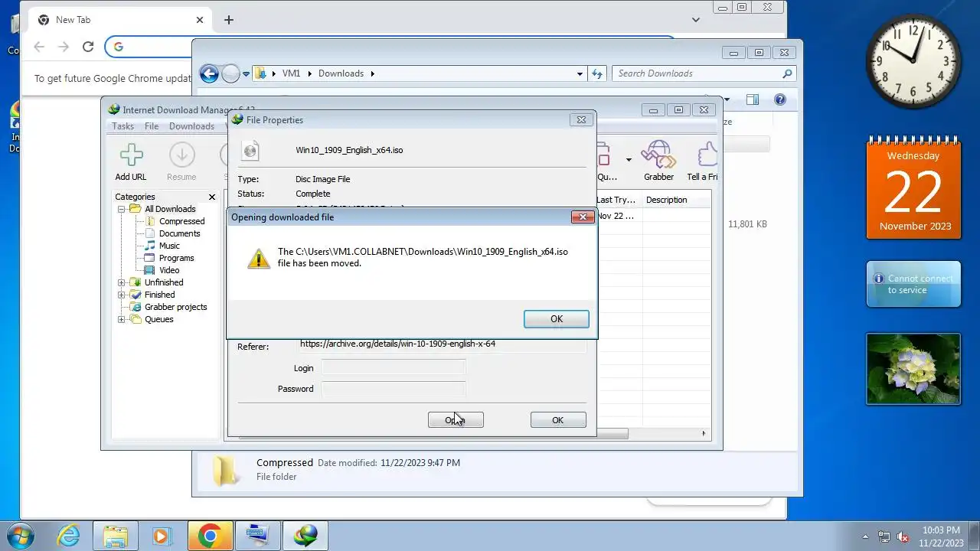The height and width of the screenshot is (551, 980).
Task: Select Grabber projects in category tree
Action: coord(175,307)
